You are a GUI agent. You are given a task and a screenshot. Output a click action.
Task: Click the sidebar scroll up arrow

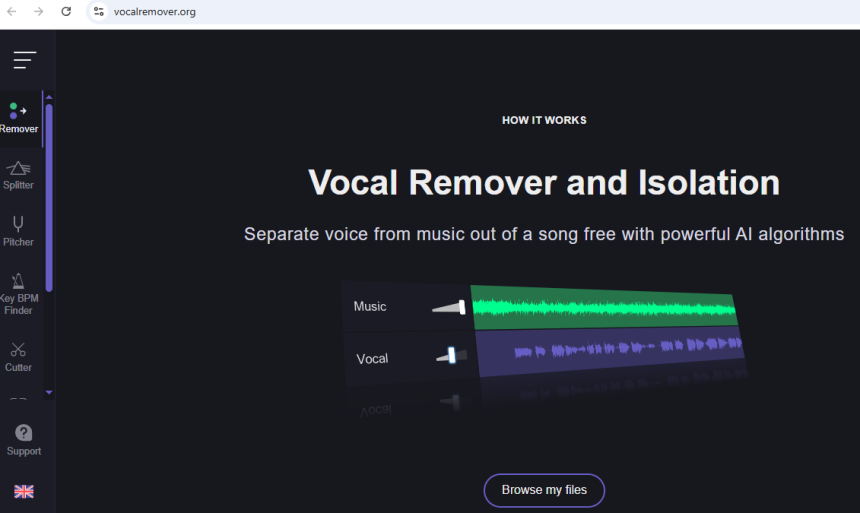[x=49, y=97]
